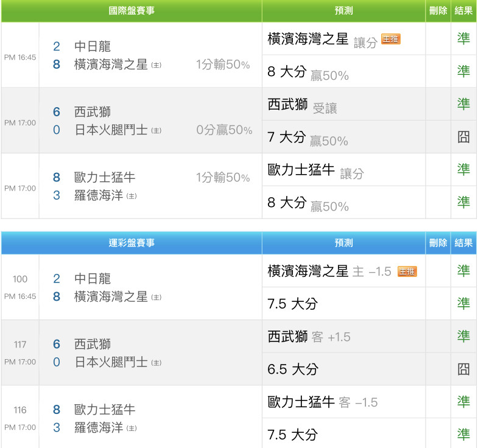Screen dimensions: 478x448
Task: Click 準 result for 西武獅 受讓
Action: click(x=463, y=104)
